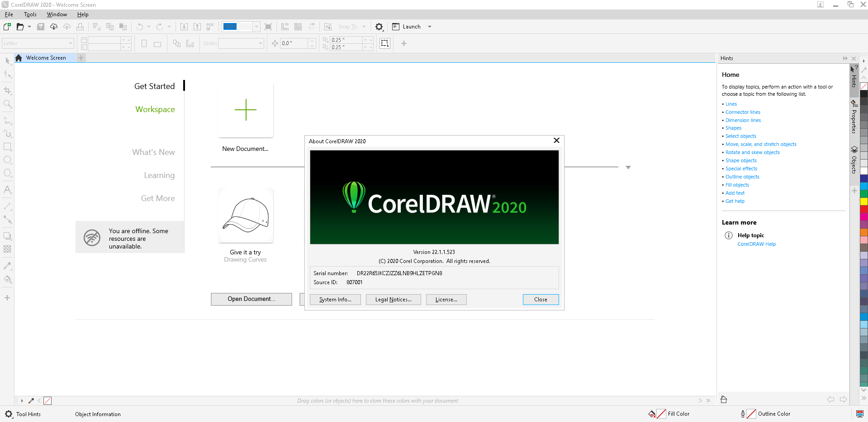Image resolution: width=868 pixels, height=422 pixels.
Task: Click the Import arrow icon
Action: tap(184, 27)
